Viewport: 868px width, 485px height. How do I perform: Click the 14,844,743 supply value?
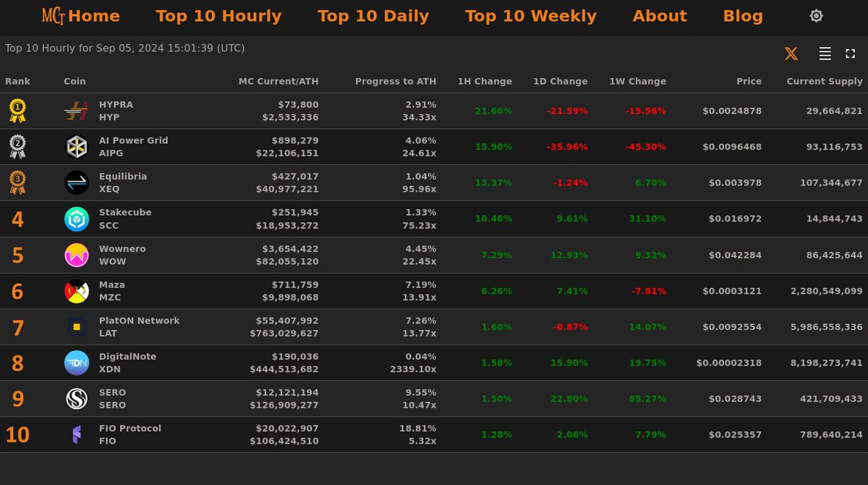point(833,219)
